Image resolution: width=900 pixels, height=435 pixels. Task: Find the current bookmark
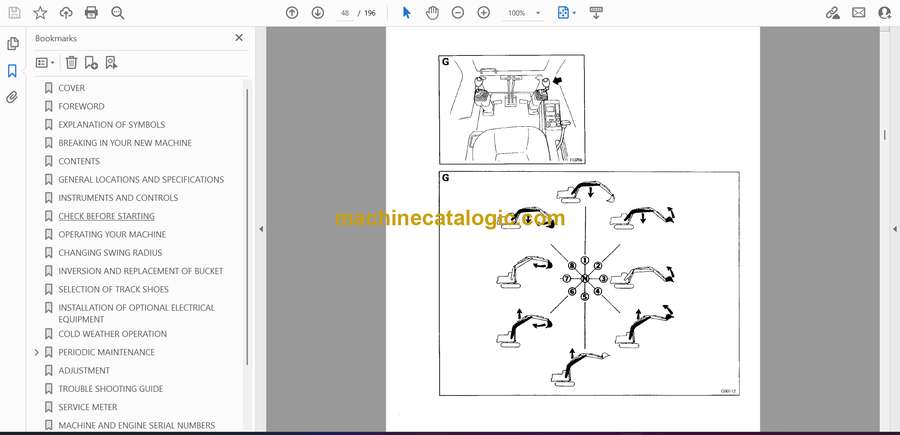pos(111,63)
